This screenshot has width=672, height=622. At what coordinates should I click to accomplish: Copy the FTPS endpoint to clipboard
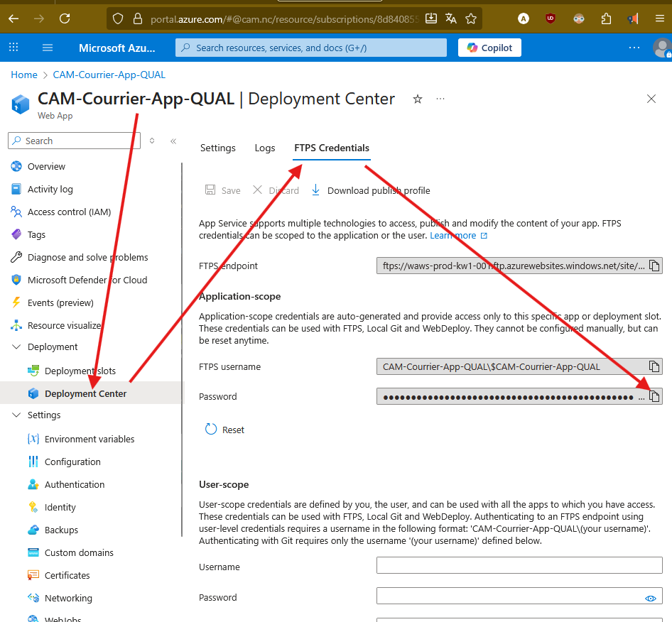(654, 266)
